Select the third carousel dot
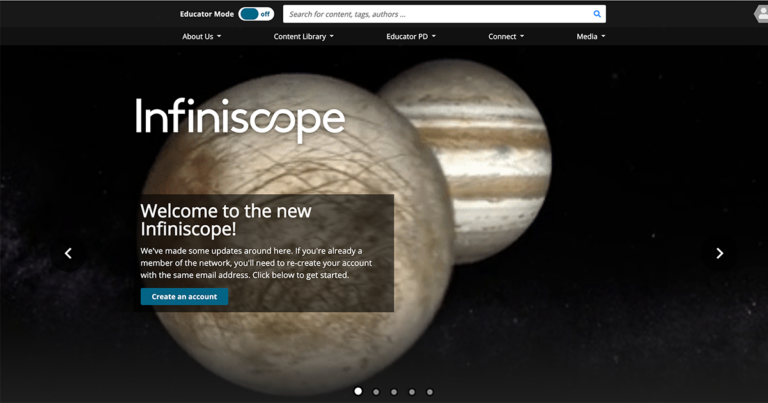Image resolution: width=768 pixels, height=403 pixels. click(x=394, y=392)
